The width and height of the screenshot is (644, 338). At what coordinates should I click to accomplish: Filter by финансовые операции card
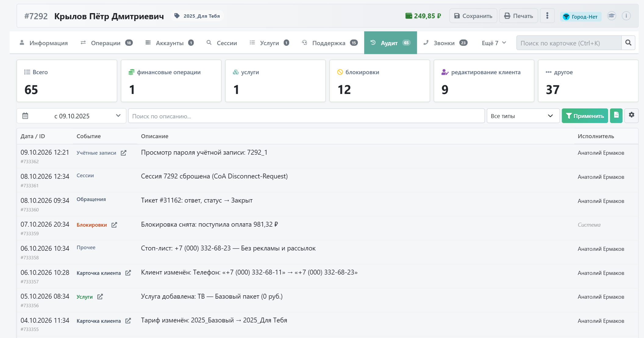tap(171, 81)
